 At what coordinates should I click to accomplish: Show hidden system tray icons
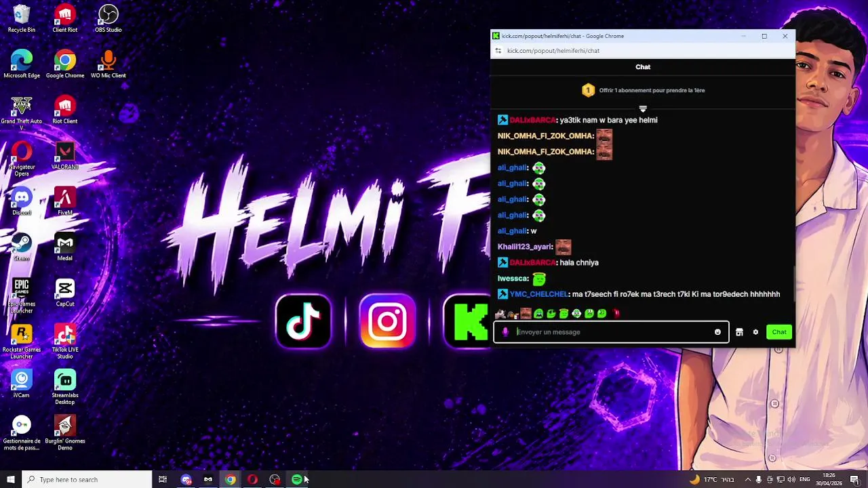coord(748,479)
